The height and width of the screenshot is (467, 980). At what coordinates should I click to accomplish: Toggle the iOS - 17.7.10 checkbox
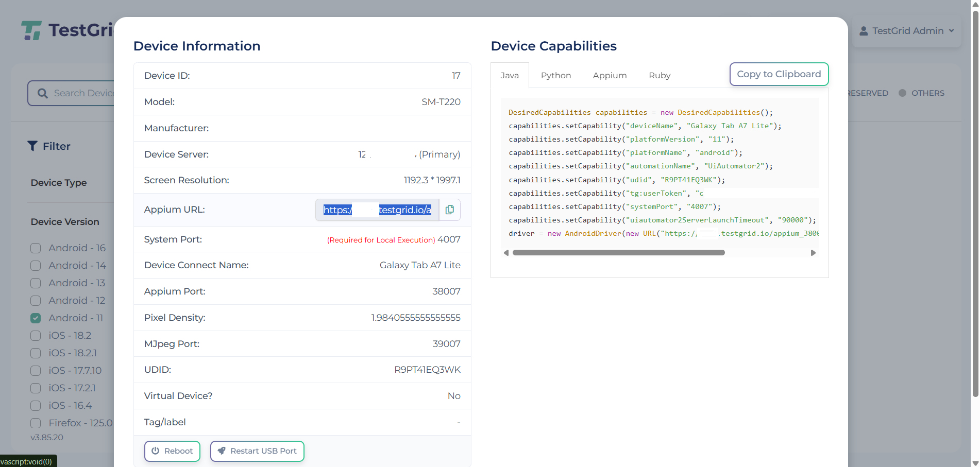coord(36,371)
